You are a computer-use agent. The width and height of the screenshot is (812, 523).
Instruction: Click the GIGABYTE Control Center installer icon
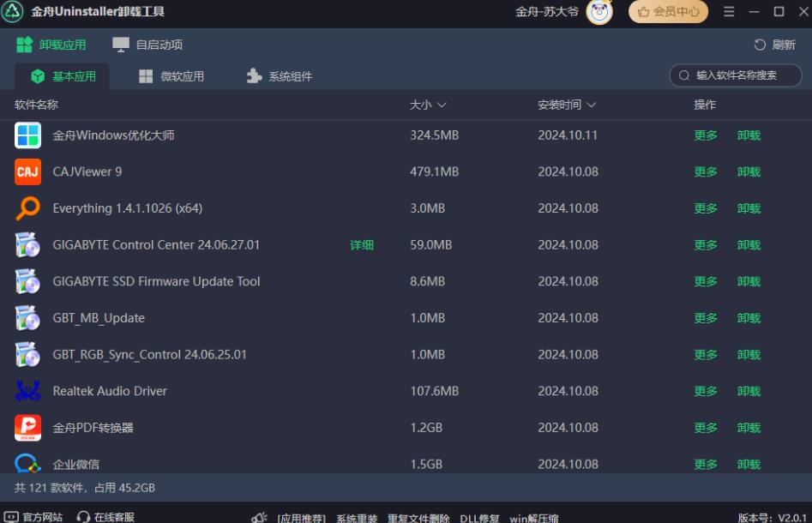pyautogui.click(x=27, y=245)
